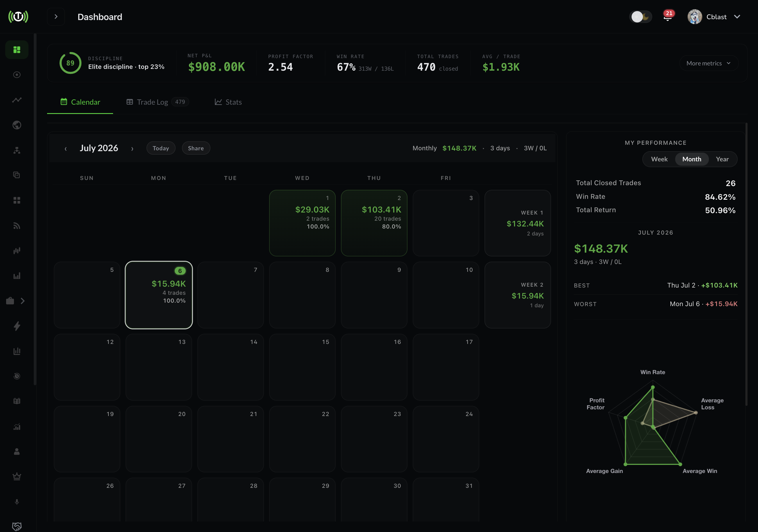Open the gray four-squares sidebar icon
Screen dimensions: 758x532
pos(17,201)
